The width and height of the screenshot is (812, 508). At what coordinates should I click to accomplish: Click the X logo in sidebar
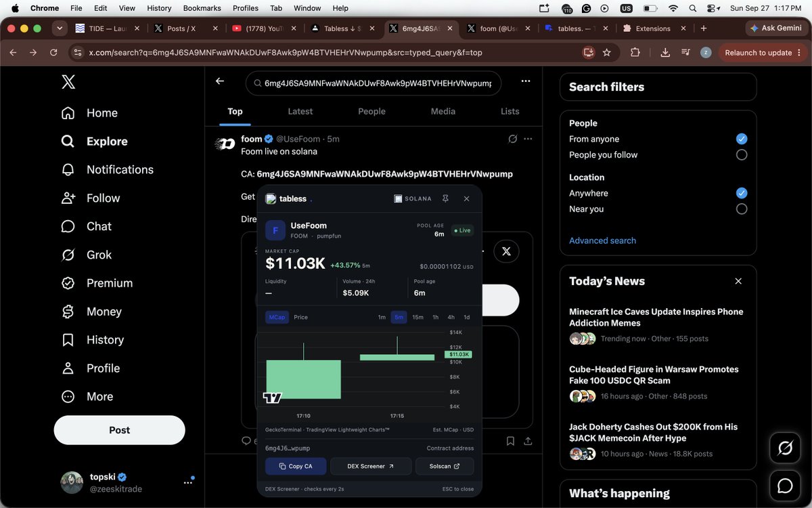click(x=68, y=82)
